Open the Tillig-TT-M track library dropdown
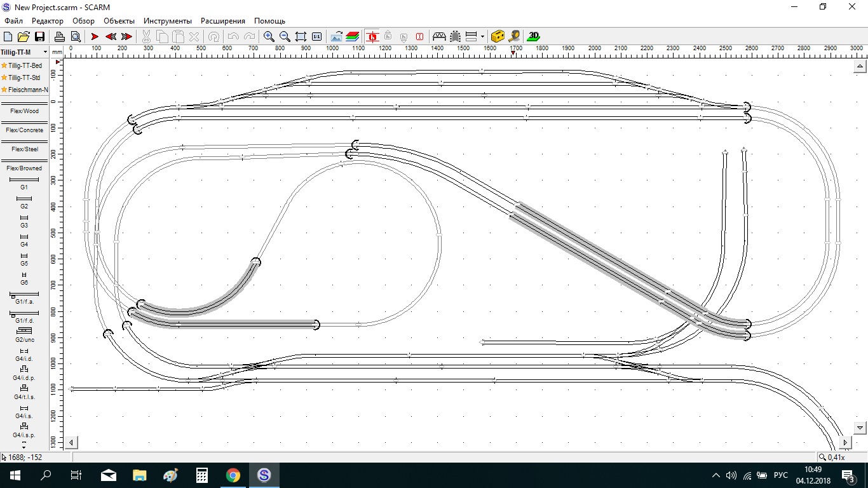Viewport: 868px width, 488px height. (x=24, y=52)
